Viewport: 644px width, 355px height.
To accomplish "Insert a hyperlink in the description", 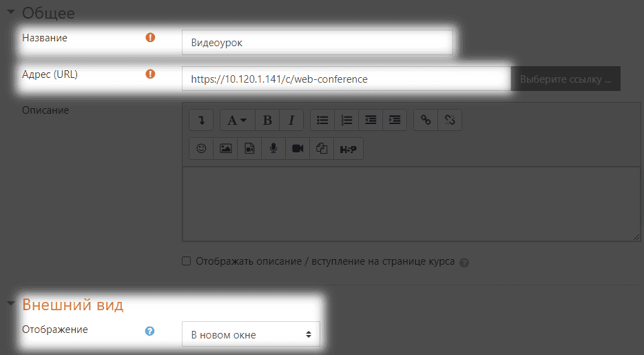I will (426, 120).
